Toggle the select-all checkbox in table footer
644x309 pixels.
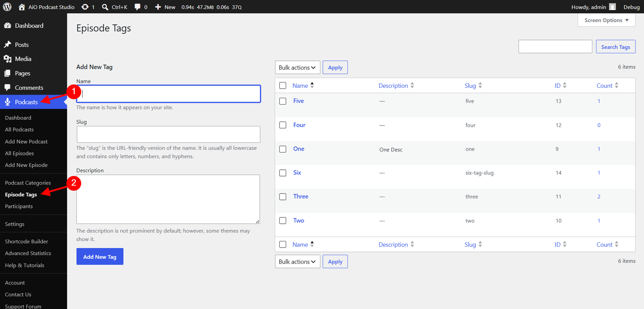pyautogui.click(x=283, y=245)
